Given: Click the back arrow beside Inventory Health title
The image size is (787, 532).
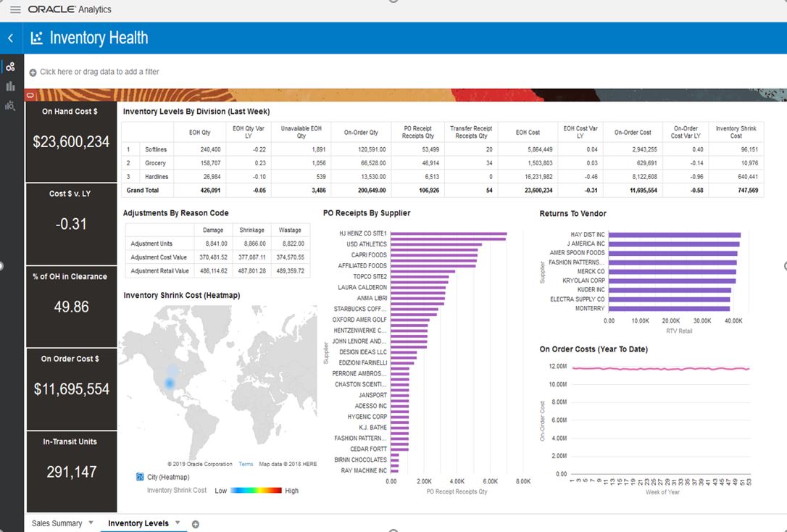Looking at the screenshot, I should tap(9, 37).
